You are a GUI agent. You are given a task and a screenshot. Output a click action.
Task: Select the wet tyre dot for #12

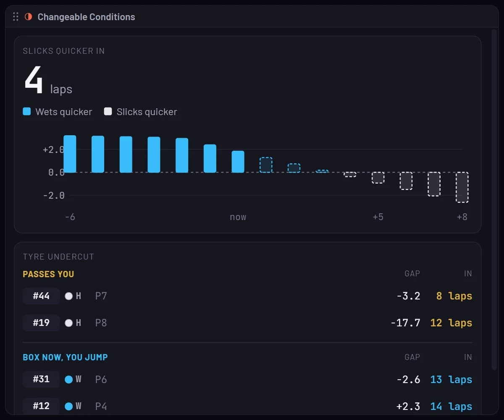(68, 407)
